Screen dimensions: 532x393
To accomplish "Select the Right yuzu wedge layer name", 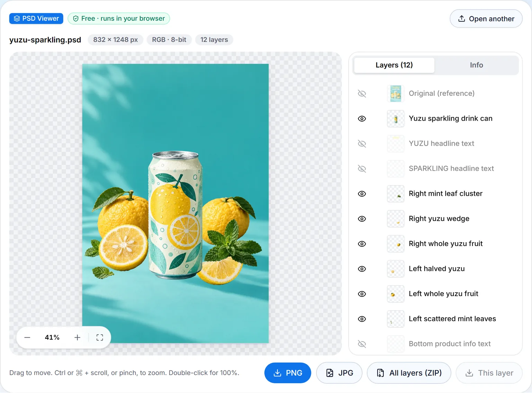I will pyautogui.click(x=439, y=219).
